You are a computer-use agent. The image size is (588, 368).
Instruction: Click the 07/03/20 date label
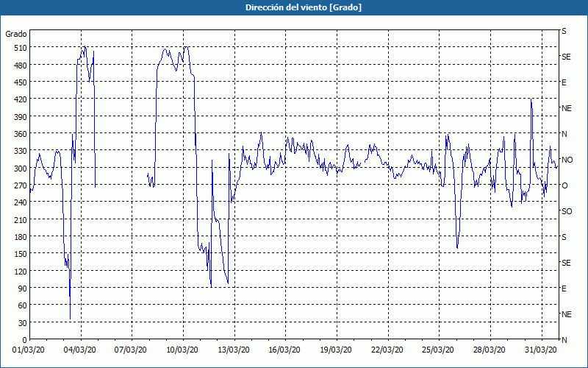tap(131, 350)
